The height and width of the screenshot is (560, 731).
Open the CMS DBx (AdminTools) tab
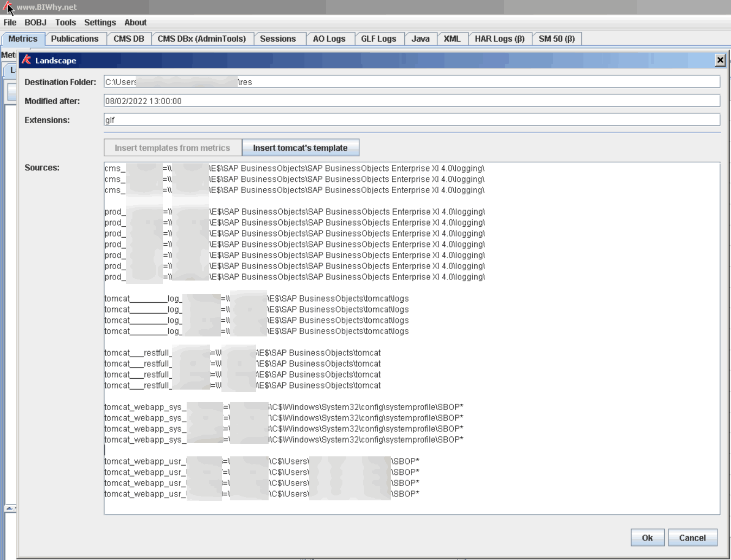[x=202, y=39]
